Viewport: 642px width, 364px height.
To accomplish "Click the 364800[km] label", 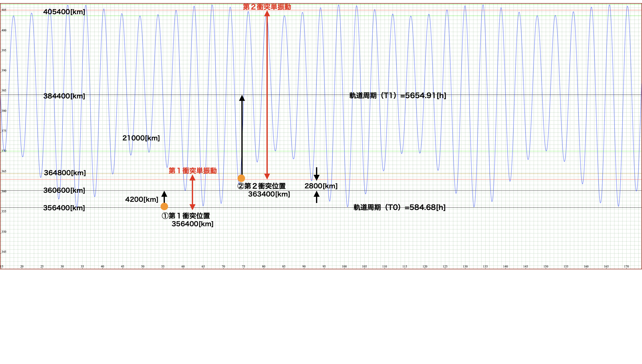I will [65, 173].
